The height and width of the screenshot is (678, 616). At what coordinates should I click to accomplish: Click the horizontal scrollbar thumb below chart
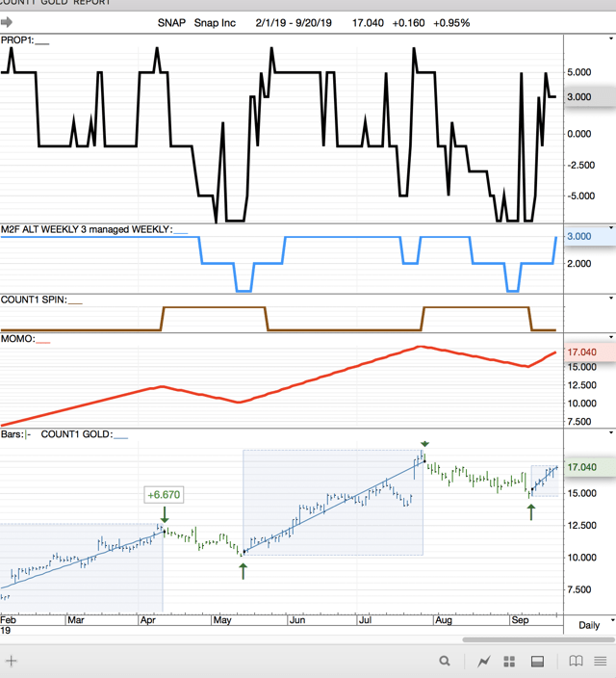point(539,639)
